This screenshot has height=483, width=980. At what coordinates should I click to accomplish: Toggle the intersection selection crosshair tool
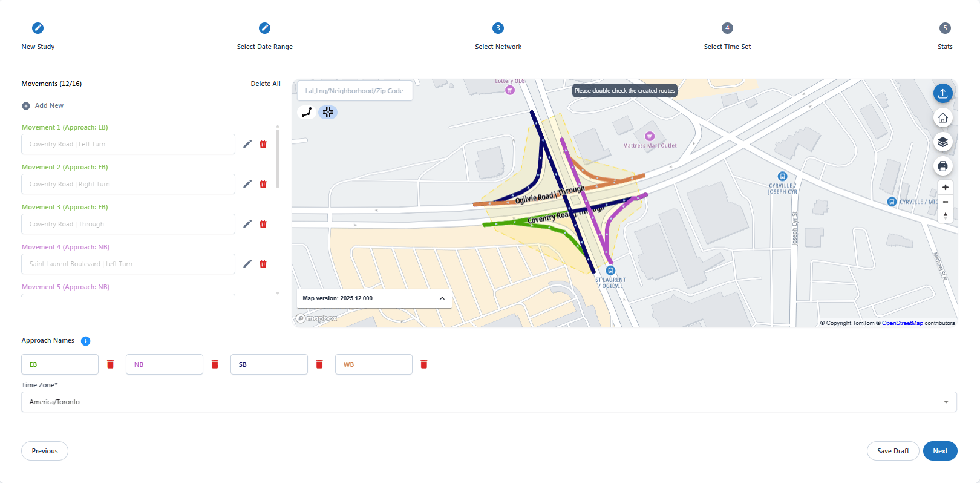328,112
